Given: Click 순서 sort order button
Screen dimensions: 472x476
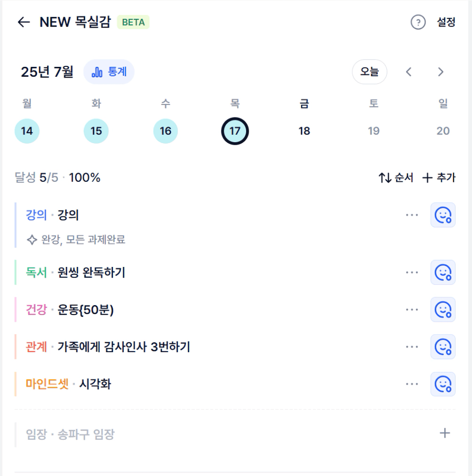Looking at the screenshot, I should 396,178.
